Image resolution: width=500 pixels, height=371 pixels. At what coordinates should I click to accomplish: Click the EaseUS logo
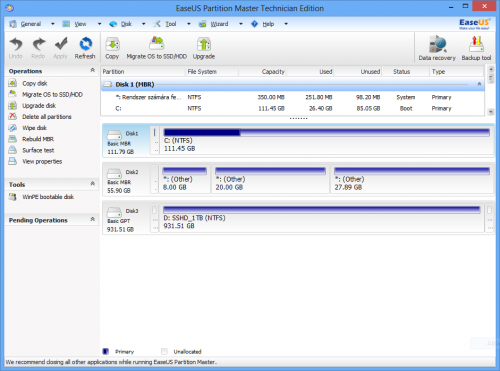click(474, 24)
